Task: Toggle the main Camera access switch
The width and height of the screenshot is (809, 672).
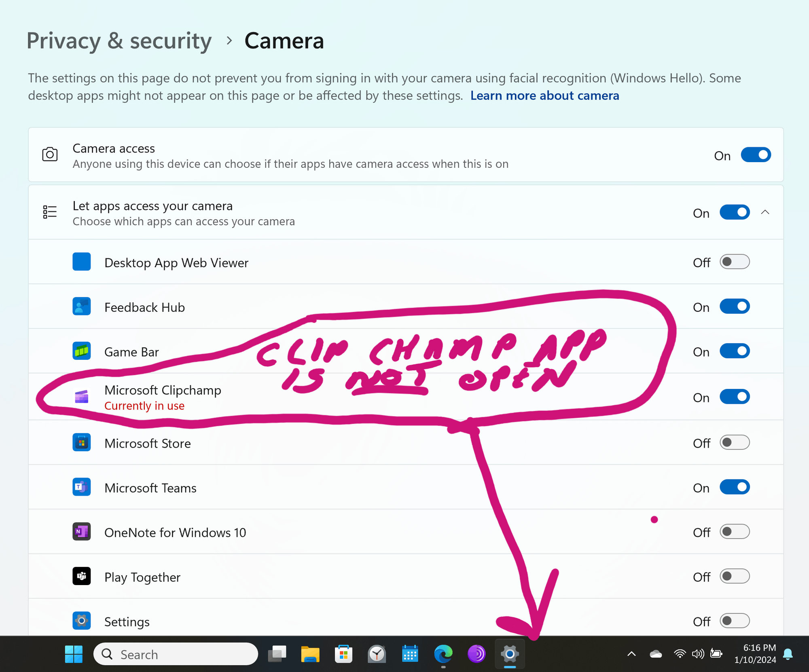Action: (756, 155)
